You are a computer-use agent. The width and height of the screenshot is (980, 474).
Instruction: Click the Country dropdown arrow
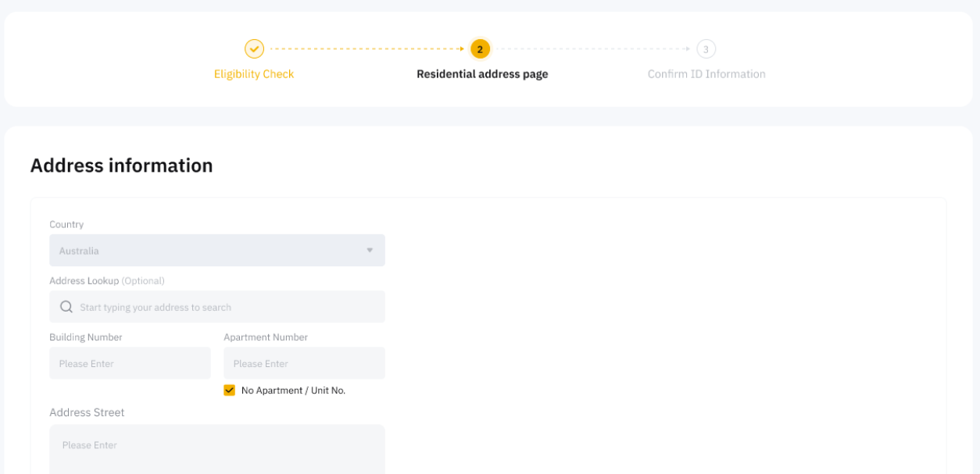370,251
